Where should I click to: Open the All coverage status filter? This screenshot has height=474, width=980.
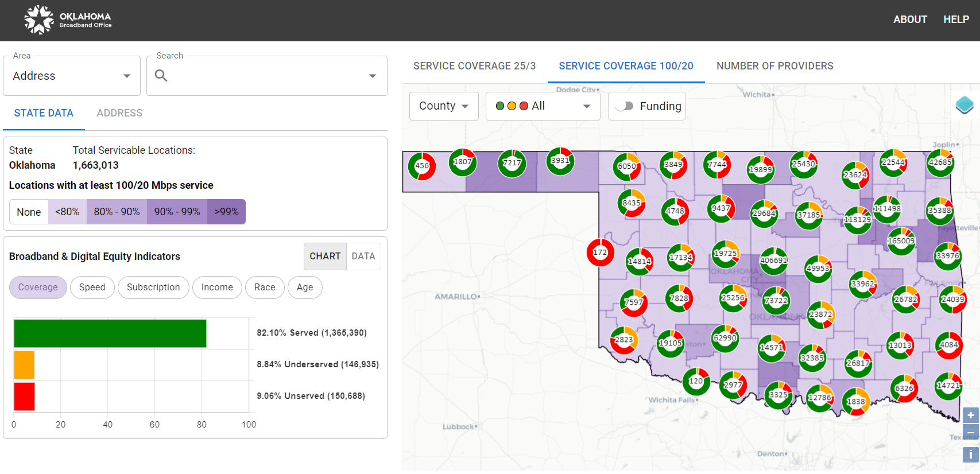tap(543, 106)
